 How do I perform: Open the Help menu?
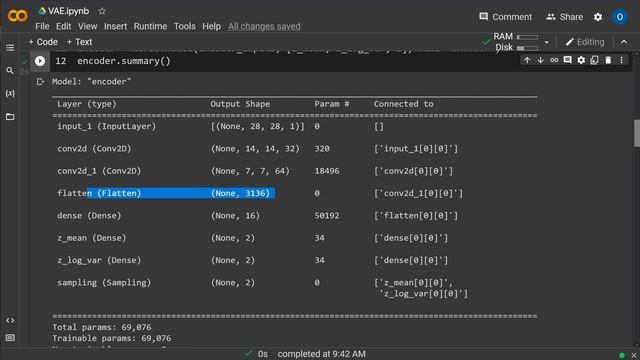click(x=211, y=27)
